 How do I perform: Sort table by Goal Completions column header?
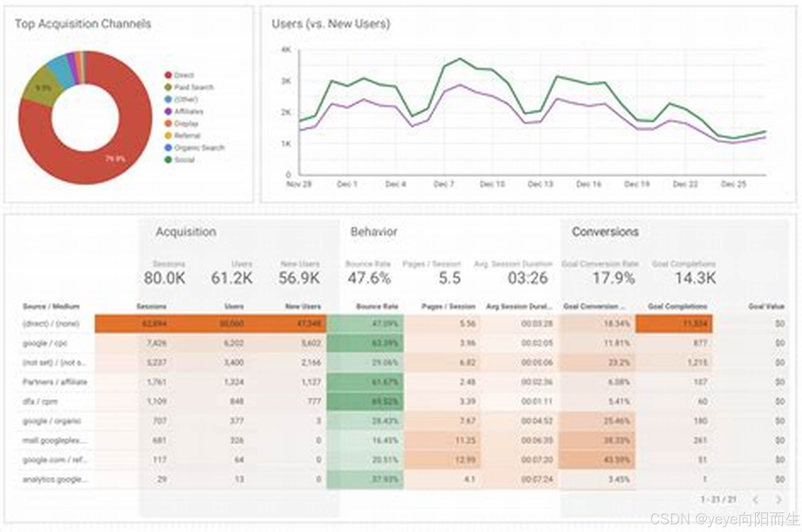click(x=677, y=306)
